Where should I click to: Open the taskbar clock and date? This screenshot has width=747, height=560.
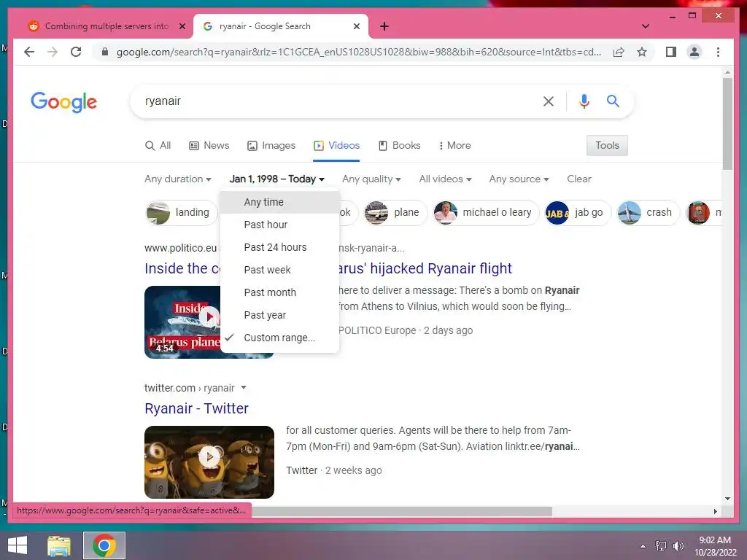click(x=715, y=545)
